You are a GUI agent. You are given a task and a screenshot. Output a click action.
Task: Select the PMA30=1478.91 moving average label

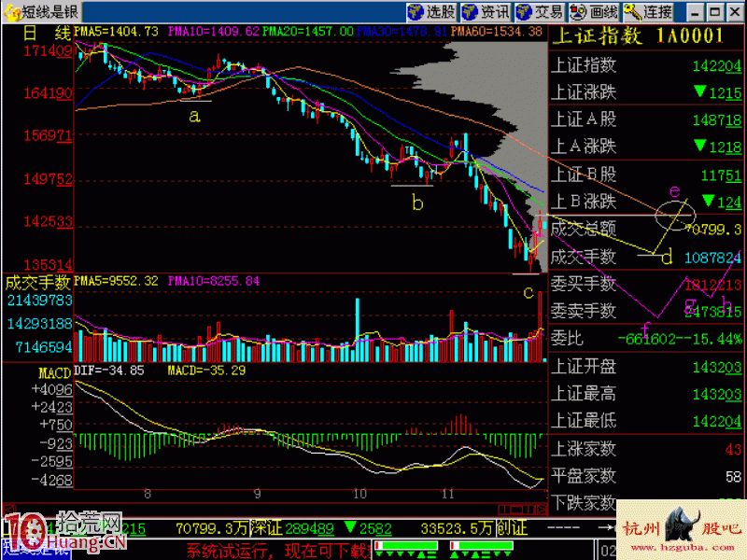[402, 32]
